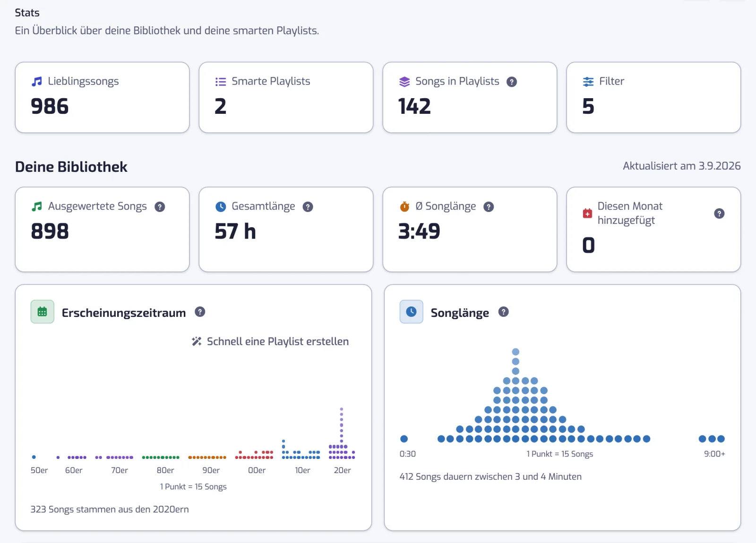Click the Filter count 5
This screenshot has height=543, width=756.
pos(588,106)
